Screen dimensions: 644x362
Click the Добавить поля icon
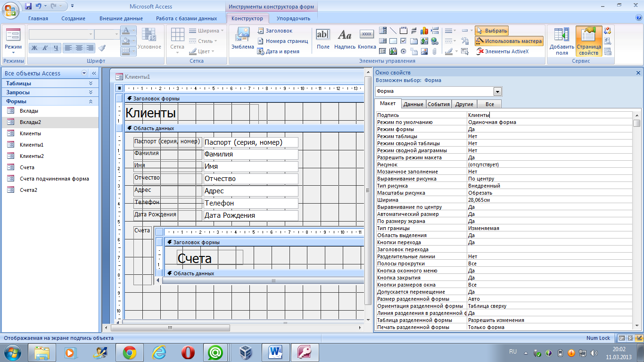(561, 41)
